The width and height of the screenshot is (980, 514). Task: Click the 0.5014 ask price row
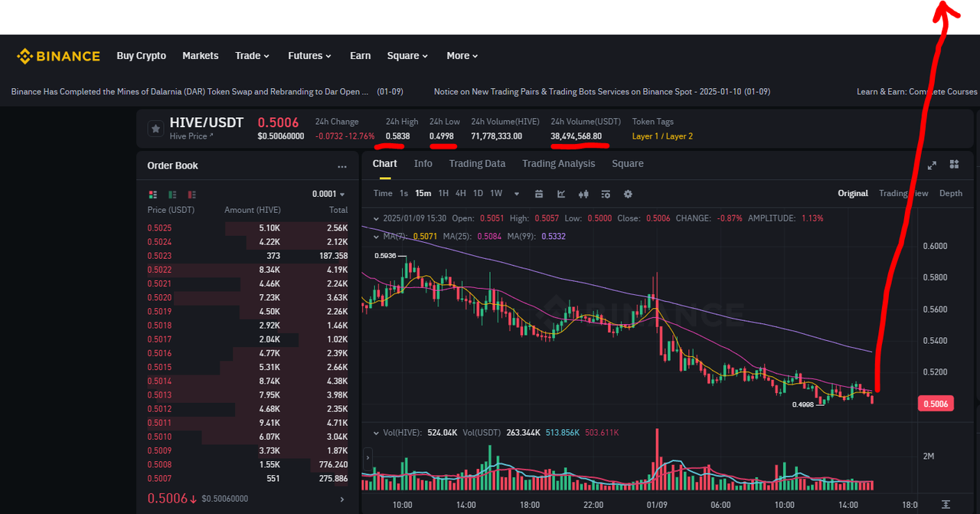tap(248, 381)
